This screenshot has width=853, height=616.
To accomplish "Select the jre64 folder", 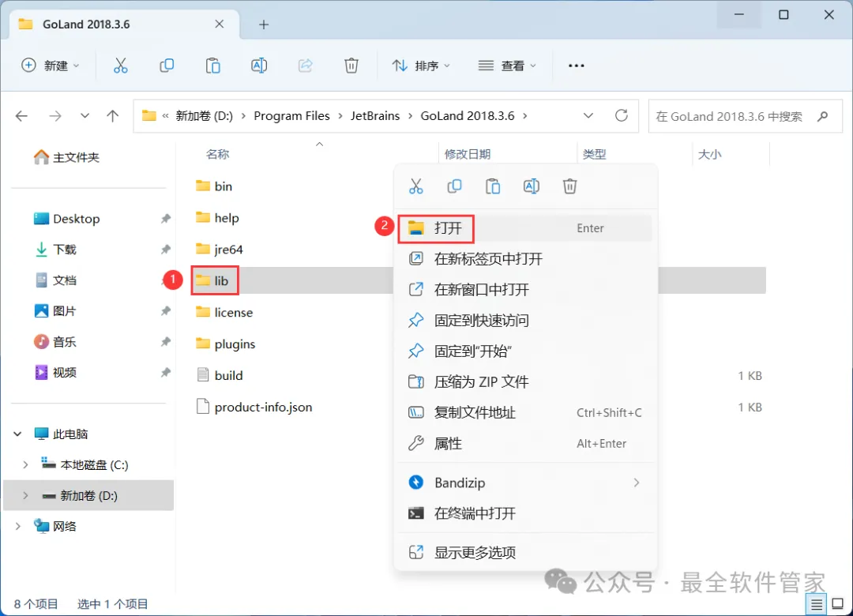I will pos(220,250).
